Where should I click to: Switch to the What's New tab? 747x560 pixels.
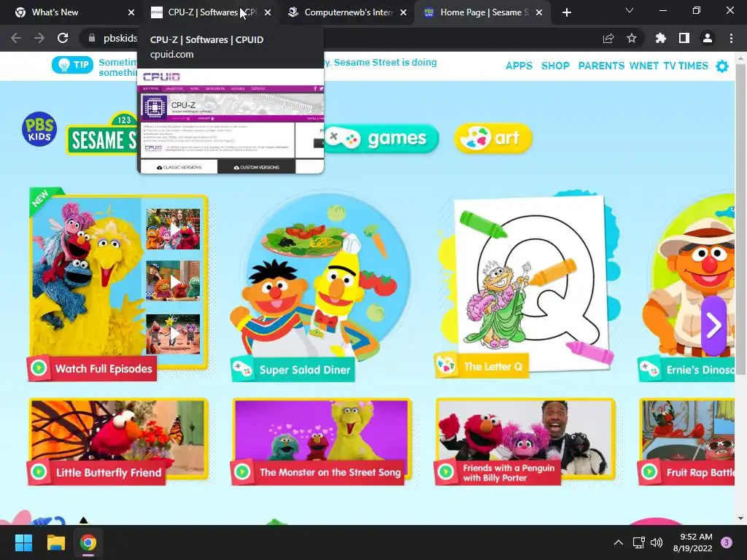pyautogui.click(x=71, y=12)
